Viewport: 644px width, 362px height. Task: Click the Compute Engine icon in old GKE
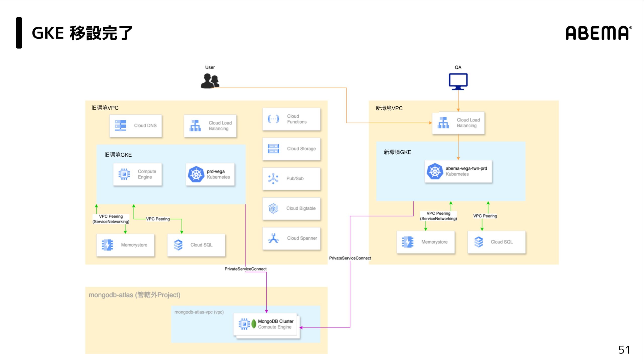coord(124,174)
